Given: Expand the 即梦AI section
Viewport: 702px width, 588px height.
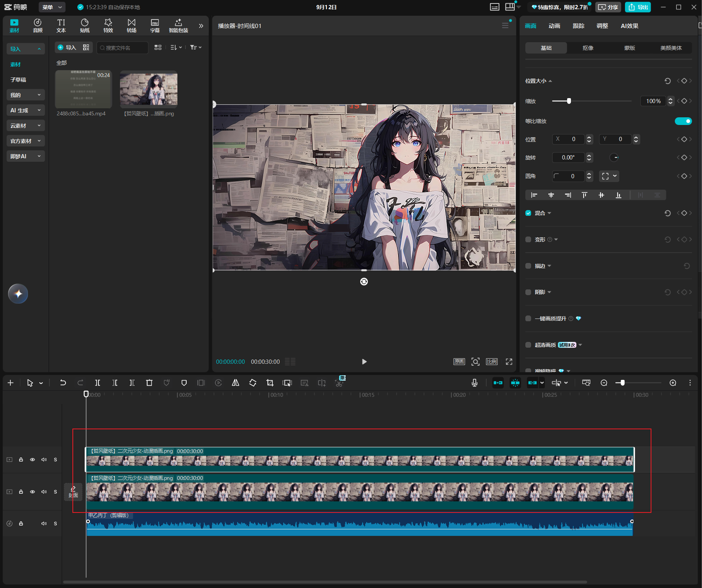Looking at the screenshot, I should pos(26,156).
